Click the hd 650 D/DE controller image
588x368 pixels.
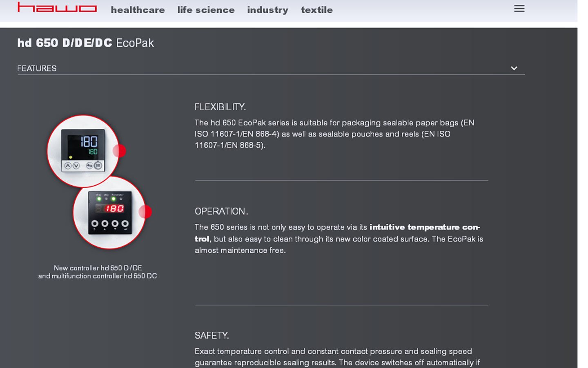coord(83,151)
